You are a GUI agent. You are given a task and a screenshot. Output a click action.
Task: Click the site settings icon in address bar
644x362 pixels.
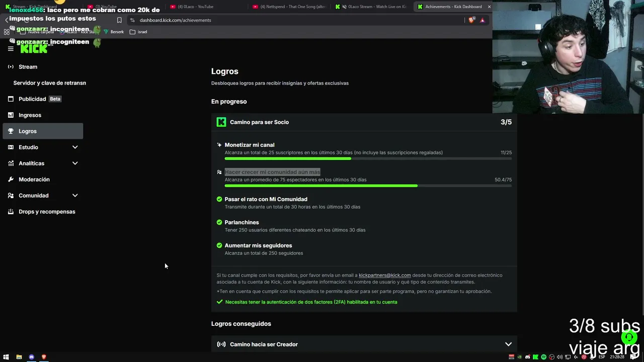point(132,20)
